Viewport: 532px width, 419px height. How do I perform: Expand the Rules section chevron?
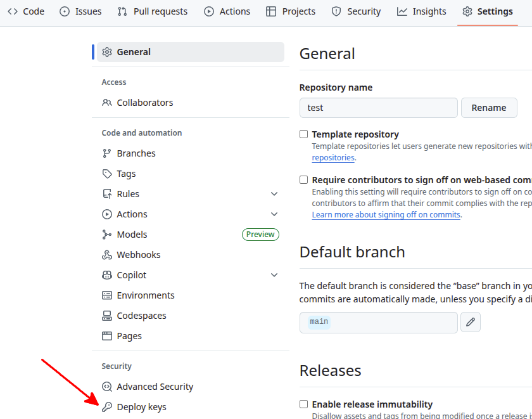click(274, 194)
